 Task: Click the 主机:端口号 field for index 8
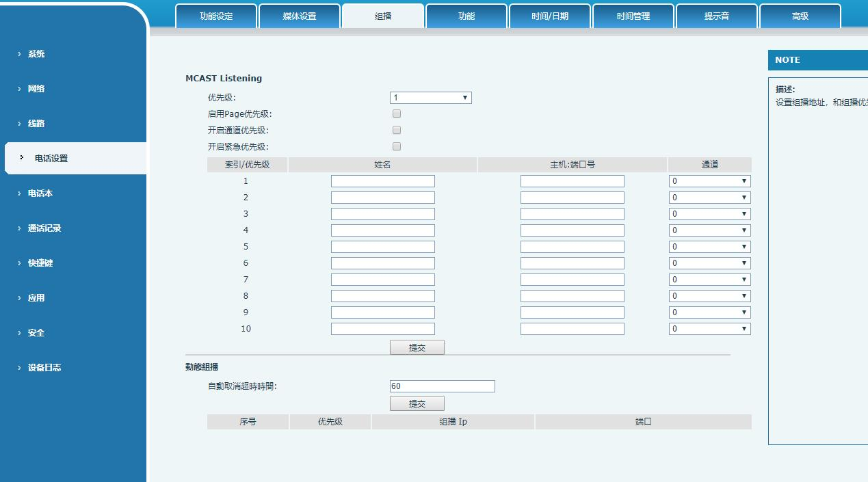click(573, 296)
